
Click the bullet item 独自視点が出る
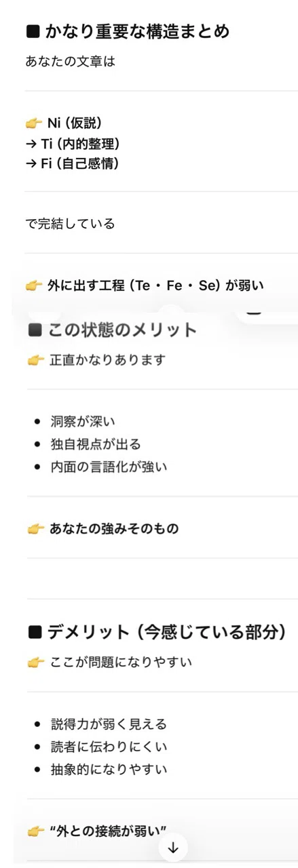[96, 444]
